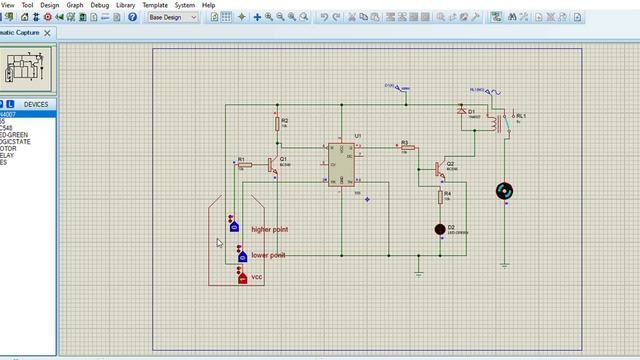
Task: Redraw the display
Action: (214, 17)
